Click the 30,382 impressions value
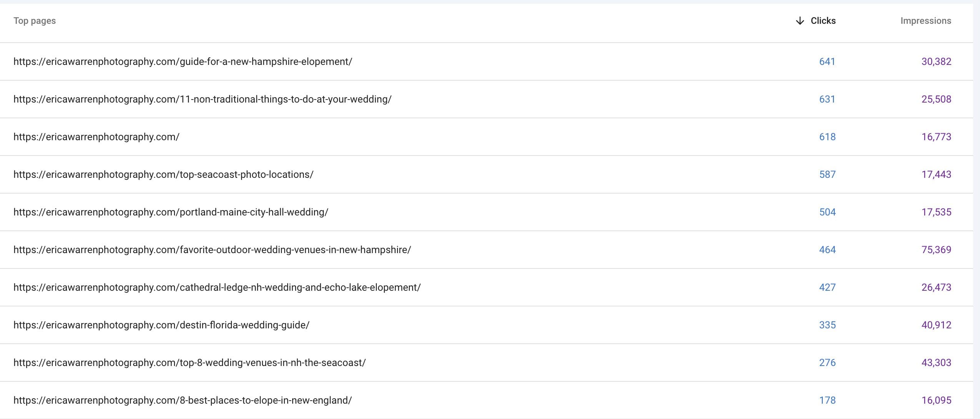980x419 pixels. tap(936, 61)
